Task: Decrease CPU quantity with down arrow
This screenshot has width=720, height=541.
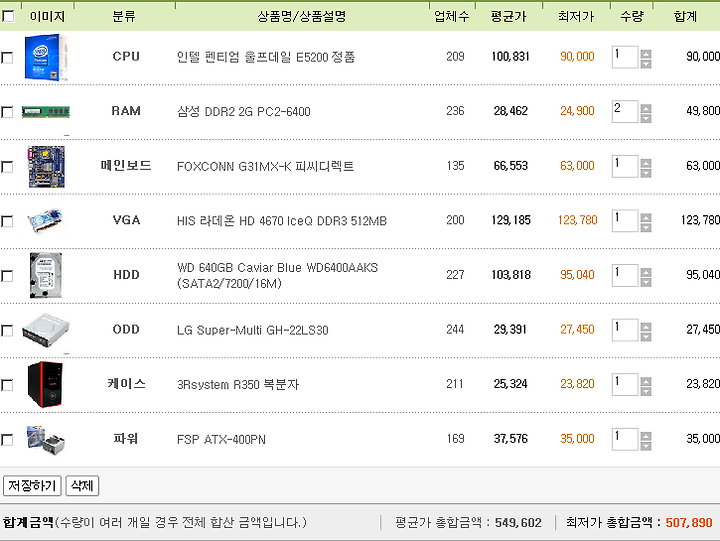Action: point(646,63)
